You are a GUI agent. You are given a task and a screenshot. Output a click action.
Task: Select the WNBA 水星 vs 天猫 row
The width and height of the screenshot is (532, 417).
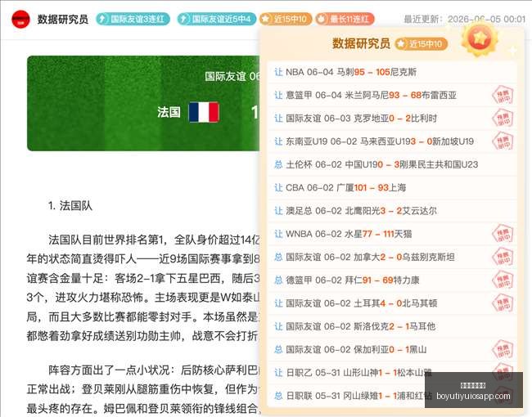point(392,234)
